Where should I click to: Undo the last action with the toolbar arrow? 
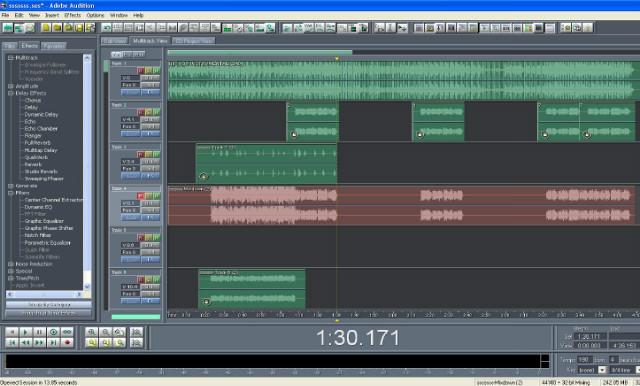107,28
